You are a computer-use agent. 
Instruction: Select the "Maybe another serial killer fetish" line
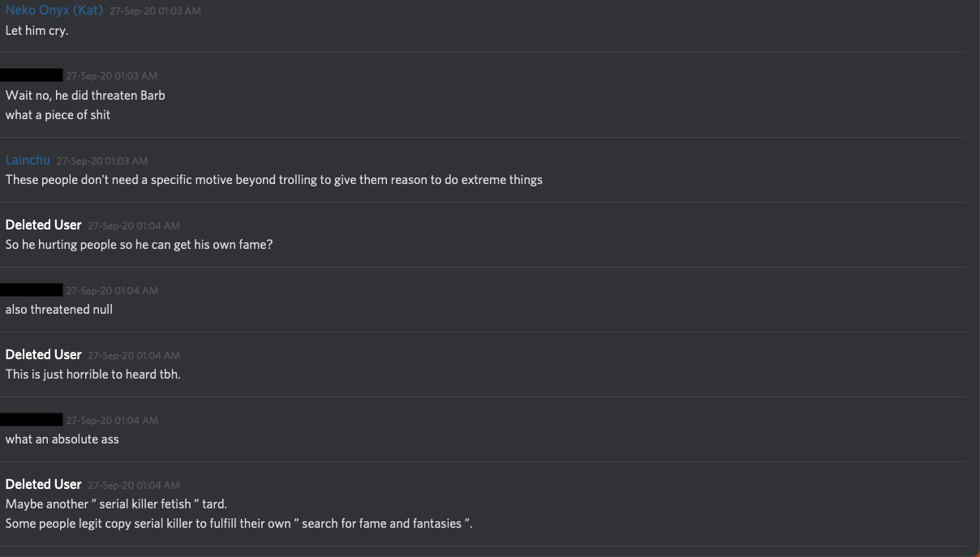tap(116, 504)
